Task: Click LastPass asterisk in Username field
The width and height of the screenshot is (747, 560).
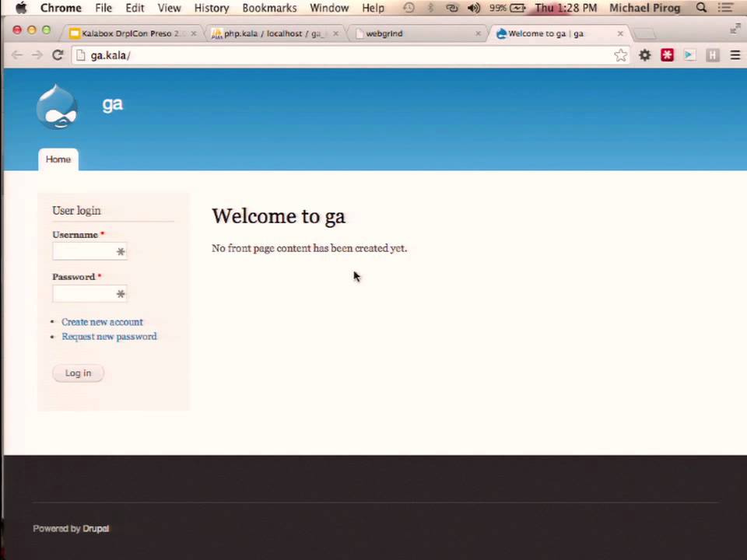Action: (121, 251)
